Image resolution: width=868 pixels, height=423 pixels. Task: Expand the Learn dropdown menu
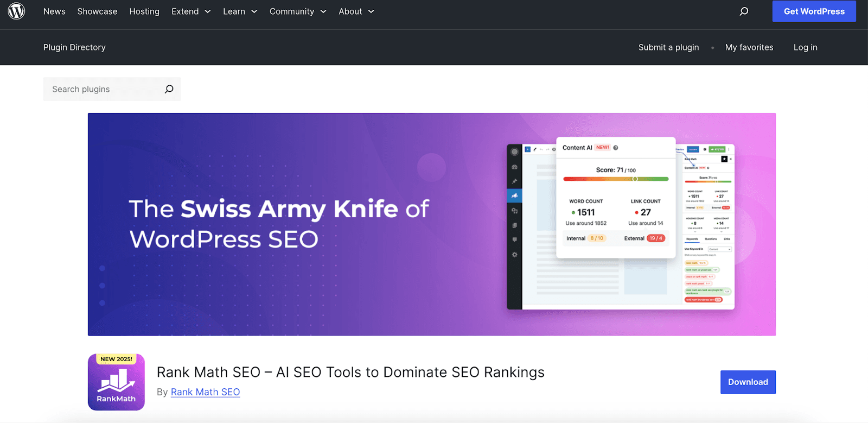pyautogui.click(x=240, y=11)
